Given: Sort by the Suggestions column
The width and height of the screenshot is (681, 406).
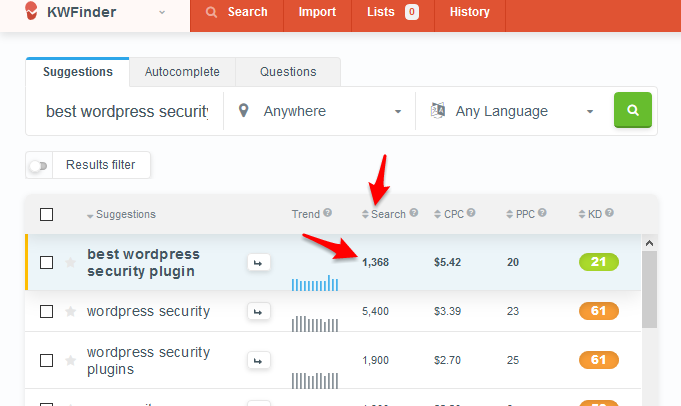Looking at the screenshot, I should pyautogui.click(x=121, y=215).
